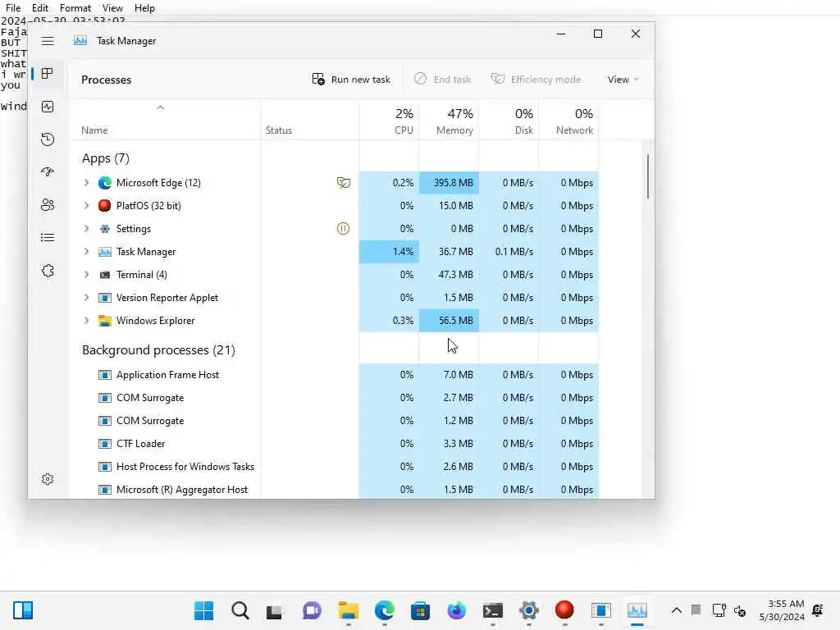Click Microsoft Edge's 395.8 MB memory cell
840x630 pixels.
point(449,183)
